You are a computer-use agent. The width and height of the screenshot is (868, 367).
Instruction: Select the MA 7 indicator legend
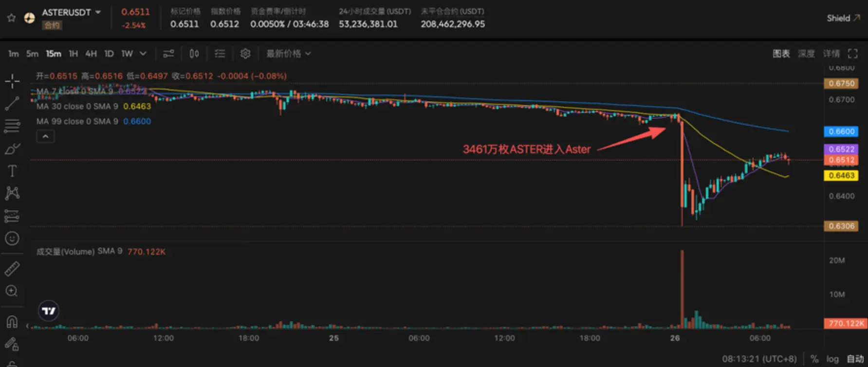[x=92, y=91]
